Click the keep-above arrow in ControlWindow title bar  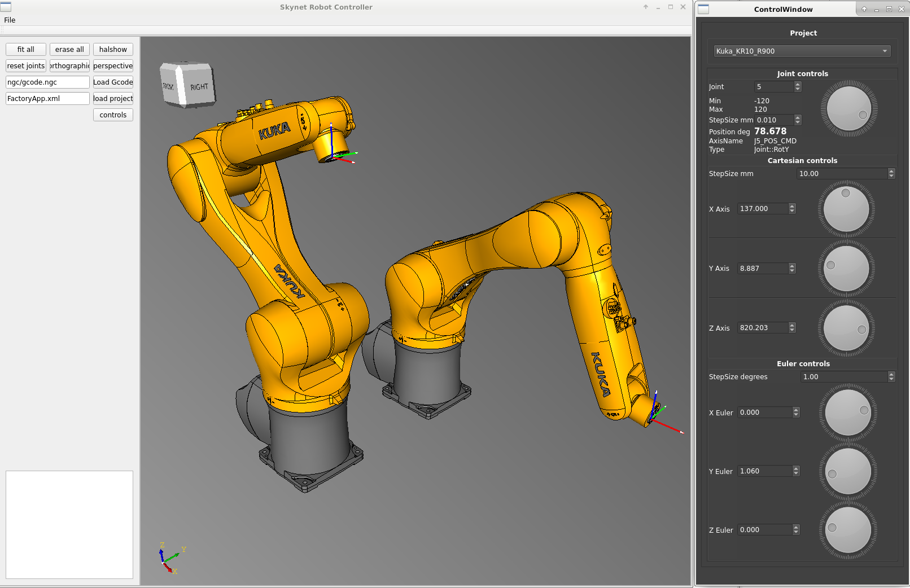864,9
